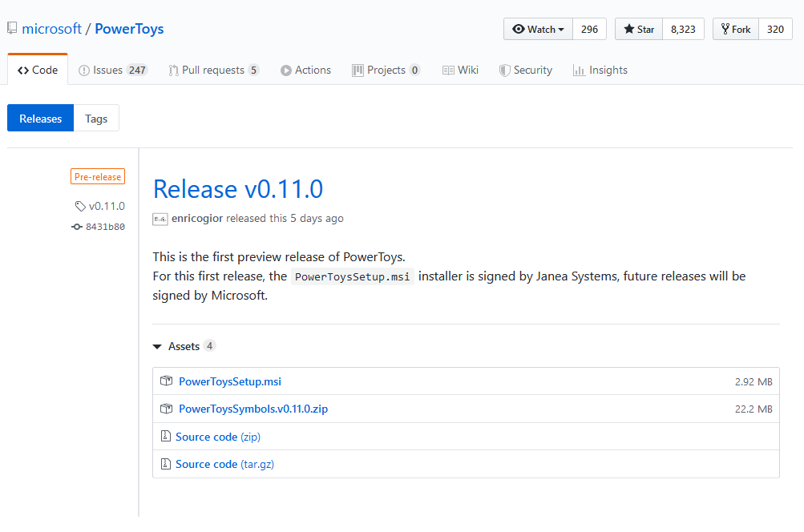The height and width of the screenshot is (532, 804).
Task: Click the 22.2 MB file size text
Action: point(753,409)
